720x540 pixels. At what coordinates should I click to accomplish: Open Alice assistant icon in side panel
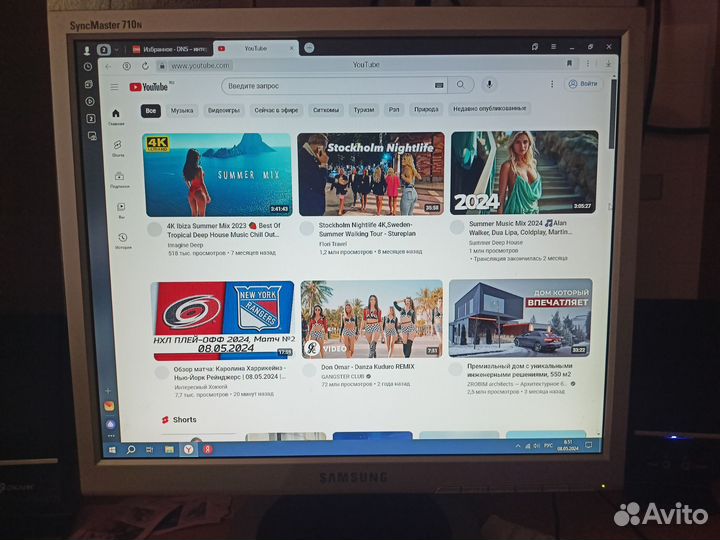pos(111,423)
